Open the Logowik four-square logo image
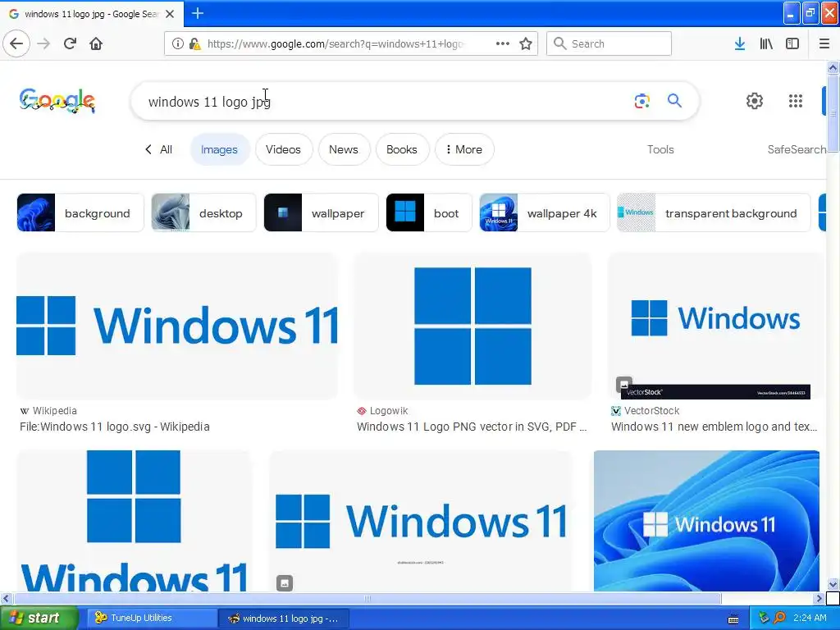840x630 pixels. 472,326
